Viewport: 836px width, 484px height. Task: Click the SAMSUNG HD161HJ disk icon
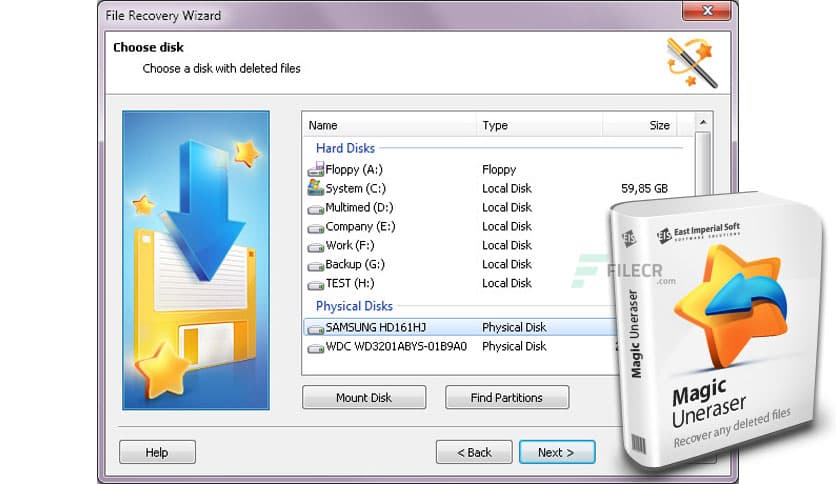(316, 329)
